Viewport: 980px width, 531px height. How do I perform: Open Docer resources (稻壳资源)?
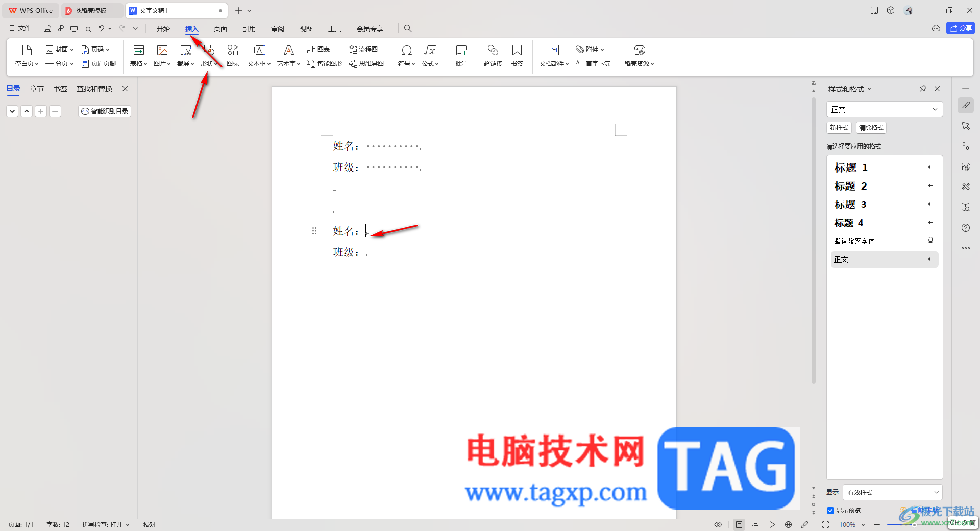click(x=639, y=56)
